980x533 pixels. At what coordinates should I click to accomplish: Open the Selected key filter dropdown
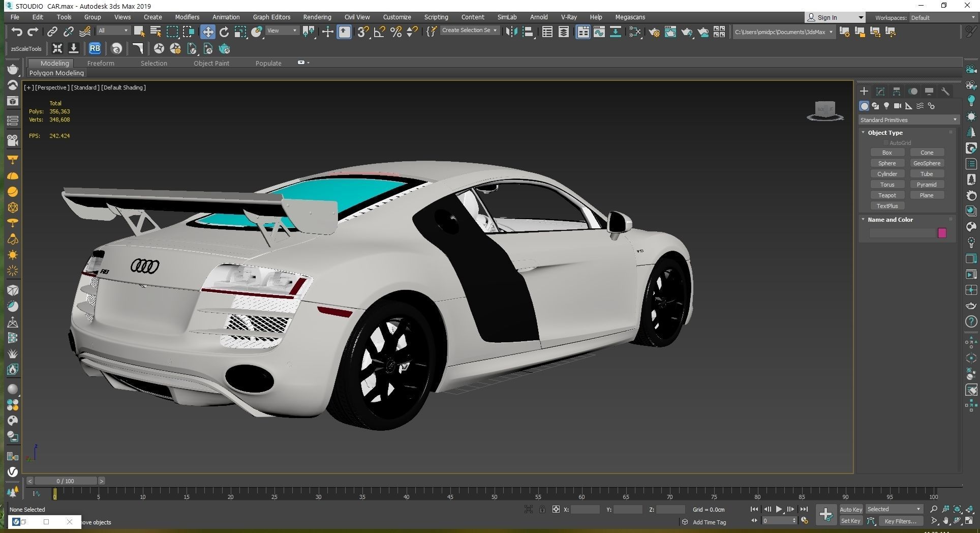click(x=894, y=509)
